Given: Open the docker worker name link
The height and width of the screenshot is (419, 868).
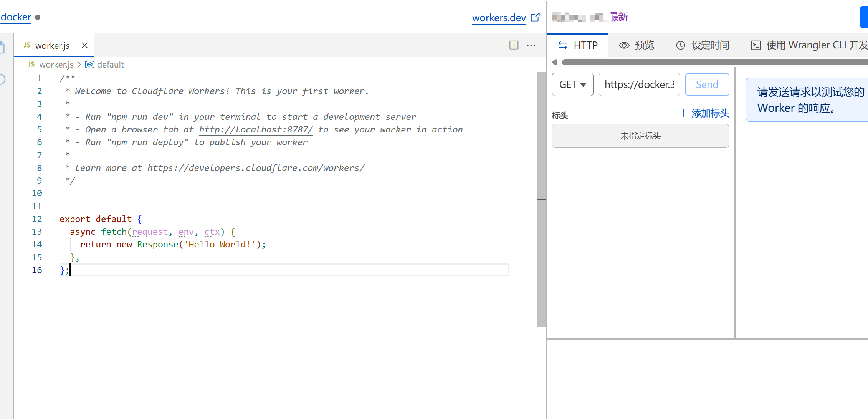Looking at the screenshot, I should tap(16, 17).
